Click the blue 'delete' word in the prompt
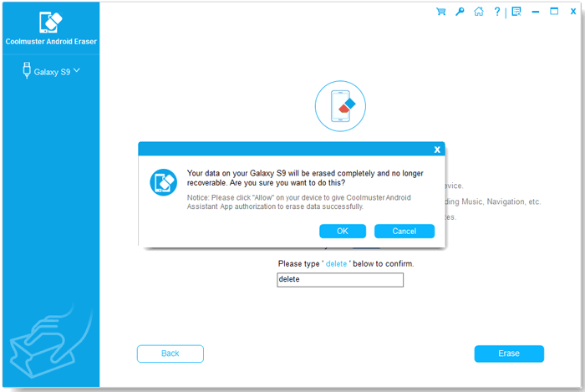Viewport: 585px width, 392px height. tap(336, 263)
